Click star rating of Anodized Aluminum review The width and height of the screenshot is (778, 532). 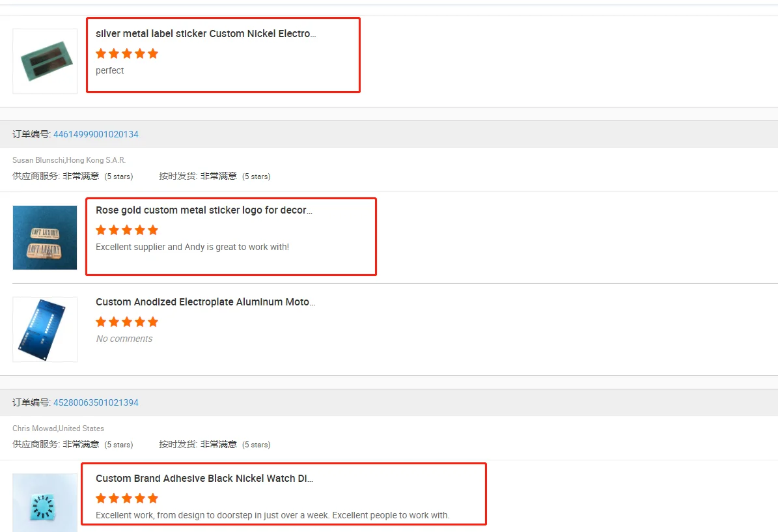coord(127,322)
